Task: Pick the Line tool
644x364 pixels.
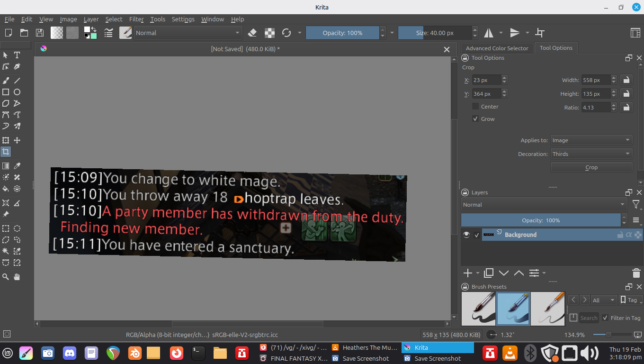Action: (17, 81)
